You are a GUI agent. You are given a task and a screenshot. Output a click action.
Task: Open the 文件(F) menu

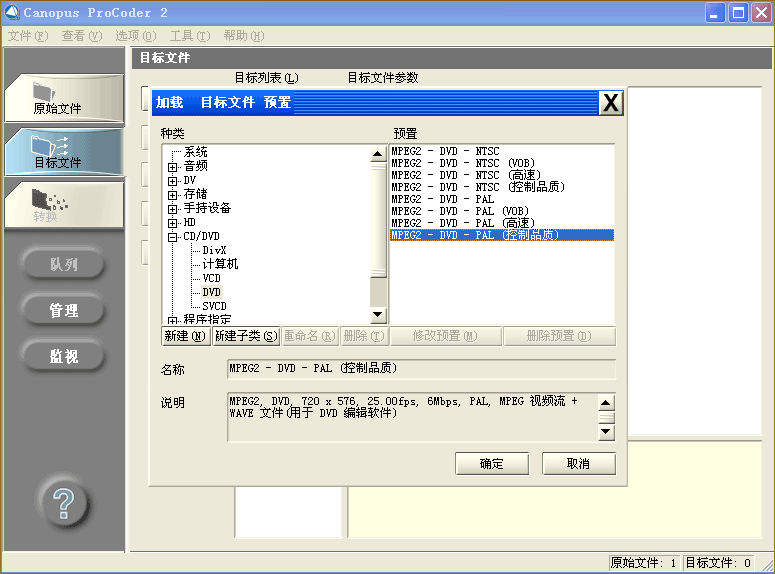[28, 36]
